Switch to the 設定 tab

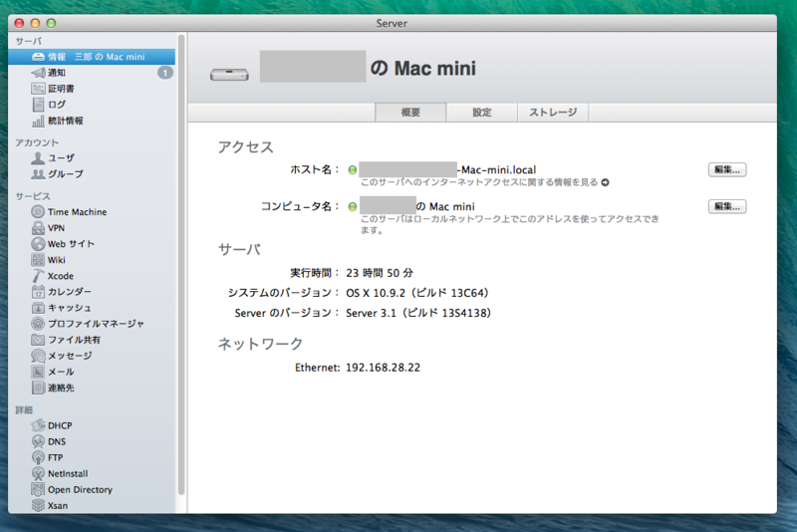pos(482,113)
